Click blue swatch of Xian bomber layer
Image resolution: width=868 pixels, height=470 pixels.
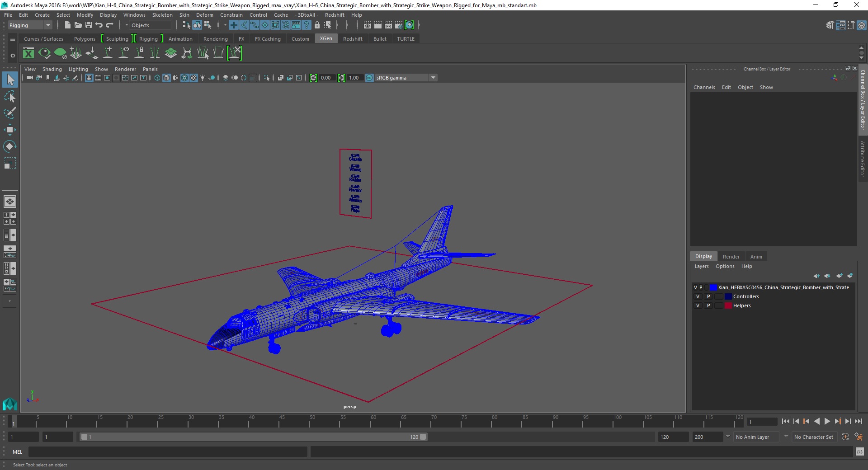pos(713,287)
